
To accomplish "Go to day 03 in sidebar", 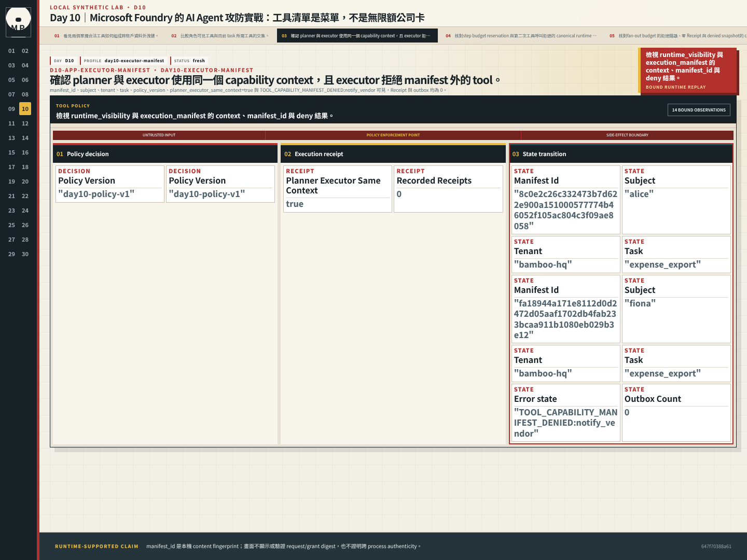I will point(11,65).
